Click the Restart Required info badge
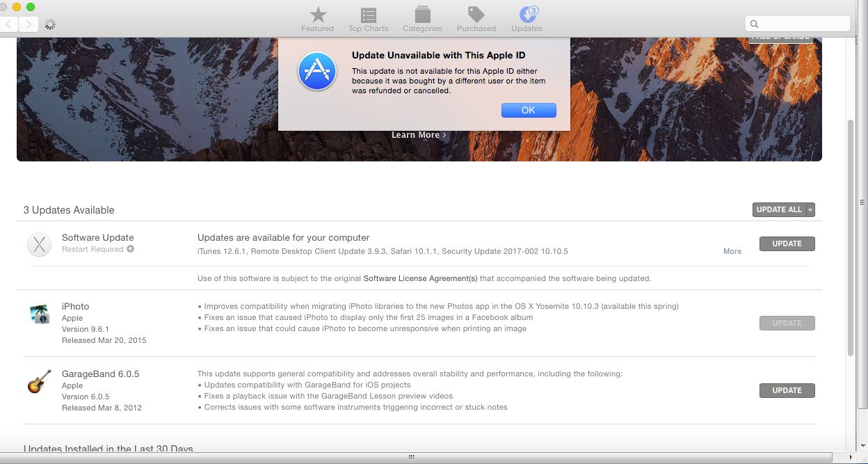This screenshot has height=464, width=868. click(x=131, y=248)
